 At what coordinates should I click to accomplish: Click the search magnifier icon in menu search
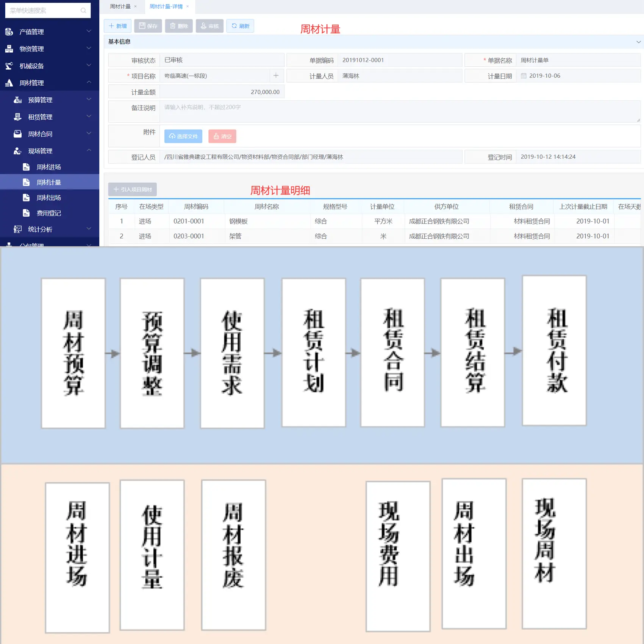(x=83, y=11)
